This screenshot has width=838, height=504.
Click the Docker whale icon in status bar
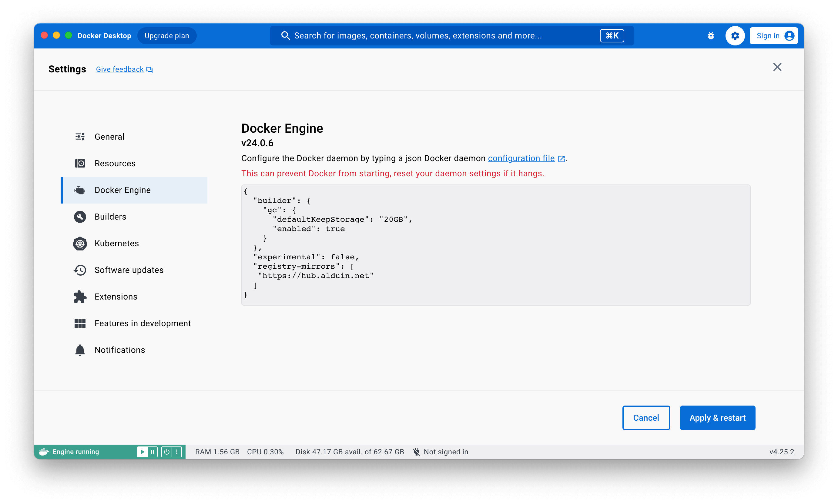pos(44,452)
